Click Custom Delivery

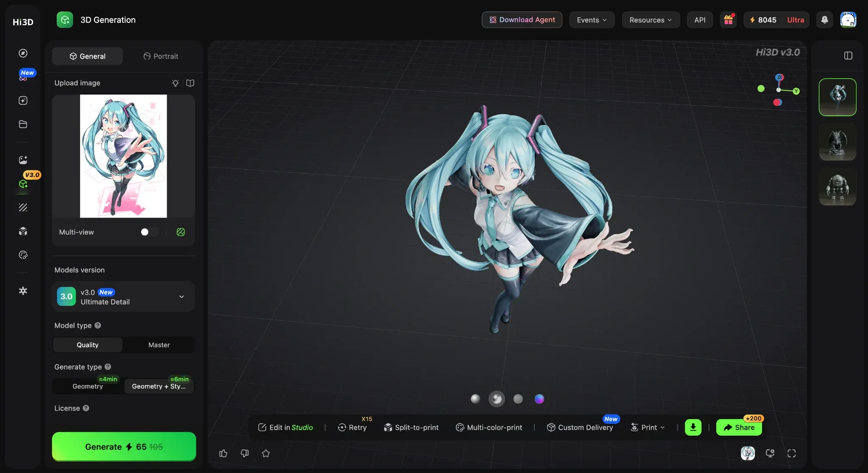point(580,428)
